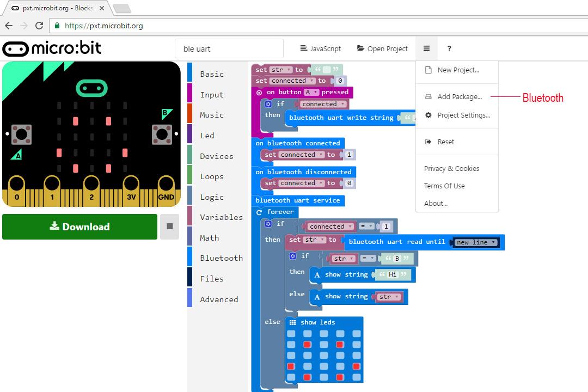Click the on button pressed event icon

[x=259, y=92]
